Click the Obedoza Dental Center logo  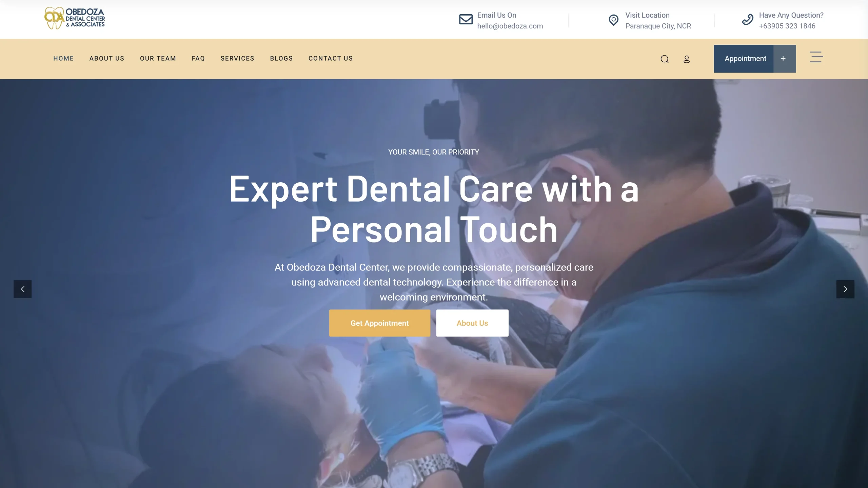(74, 17)
